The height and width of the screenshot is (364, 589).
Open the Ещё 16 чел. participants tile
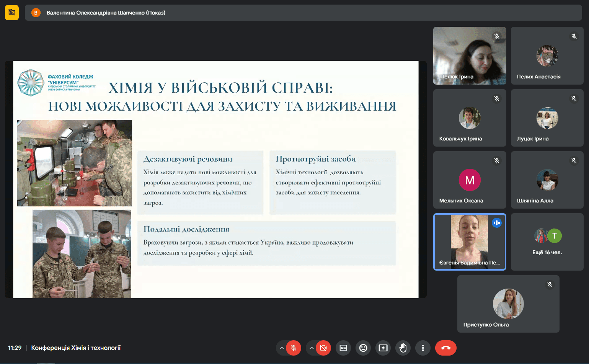point(547,242)
